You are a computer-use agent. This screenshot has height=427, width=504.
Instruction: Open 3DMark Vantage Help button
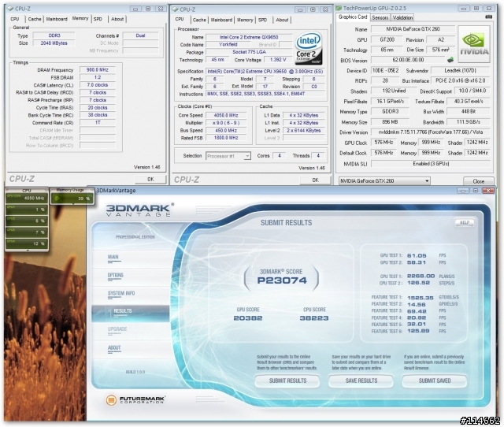coord(464,222)
